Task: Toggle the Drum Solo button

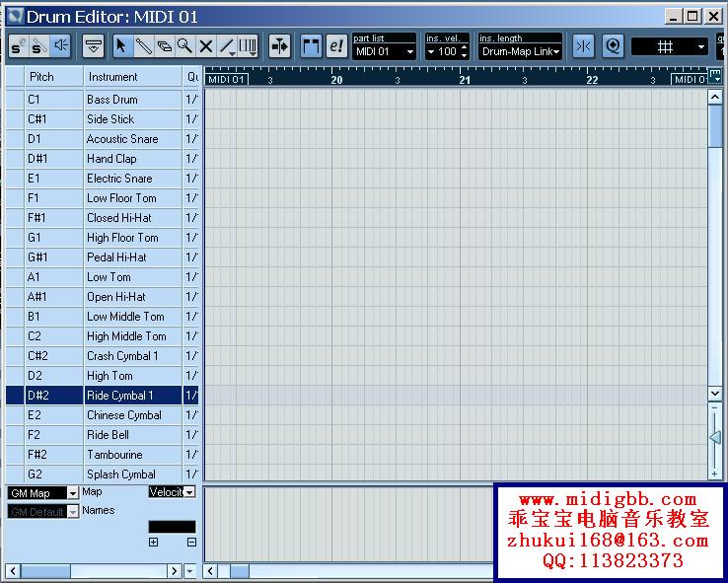Action: (x=39, y=46)
